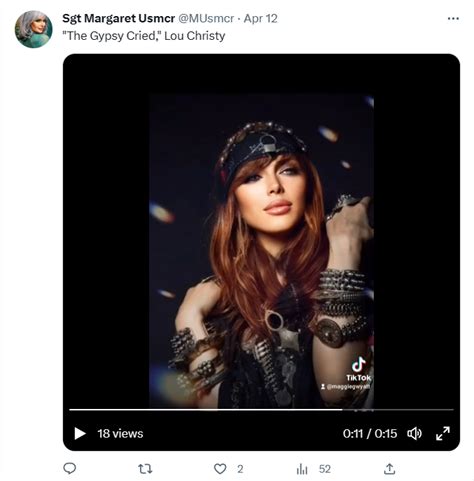The width and height of the screenshot is (474, 481).
Task: Open Sgt Margaret Usmcr profile avatar
Action: 33,29
